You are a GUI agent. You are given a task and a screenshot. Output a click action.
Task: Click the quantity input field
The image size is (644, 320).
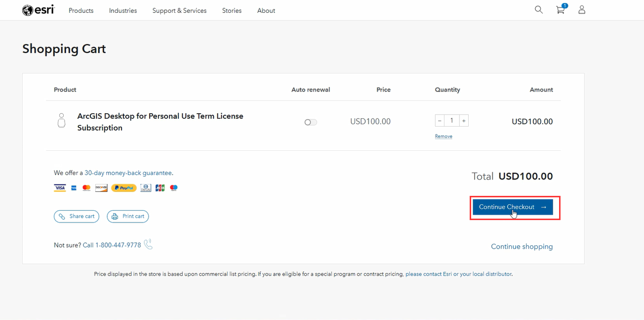[451, 121]
